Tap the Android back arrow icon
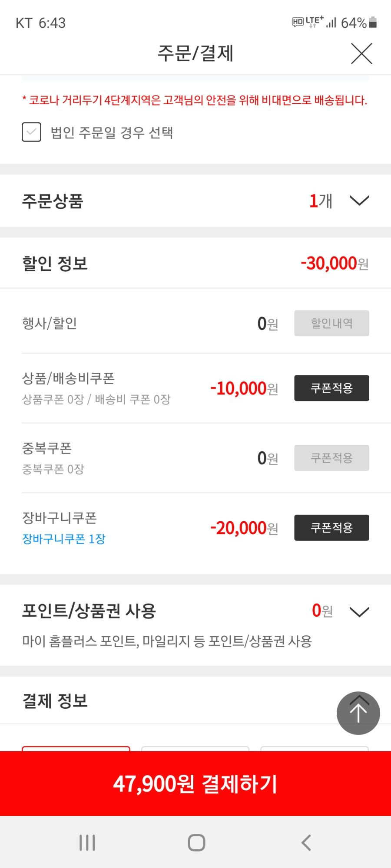 pyautogui.click(x=306, y=842)
